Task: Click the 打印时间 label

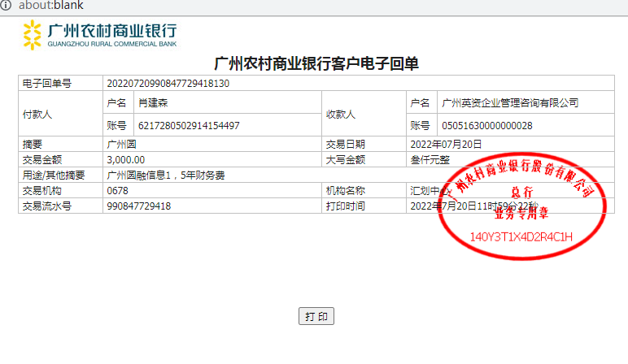Action: point(345,206)
